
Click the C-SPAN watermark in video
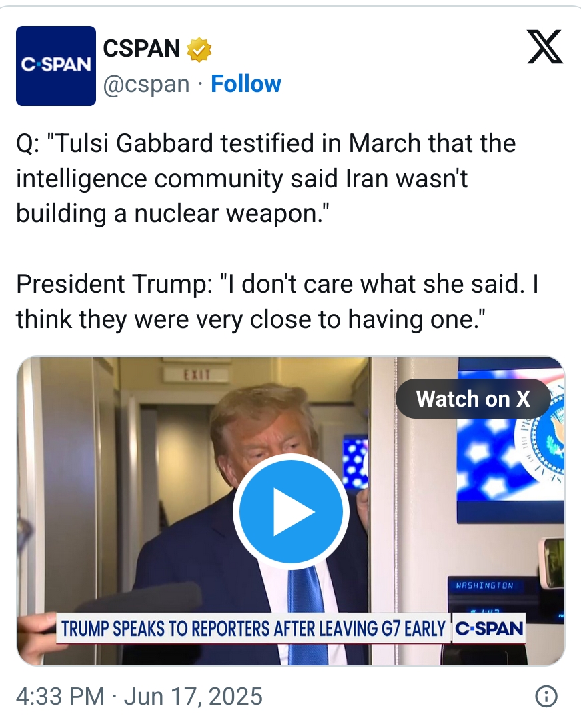click(489, 628)
